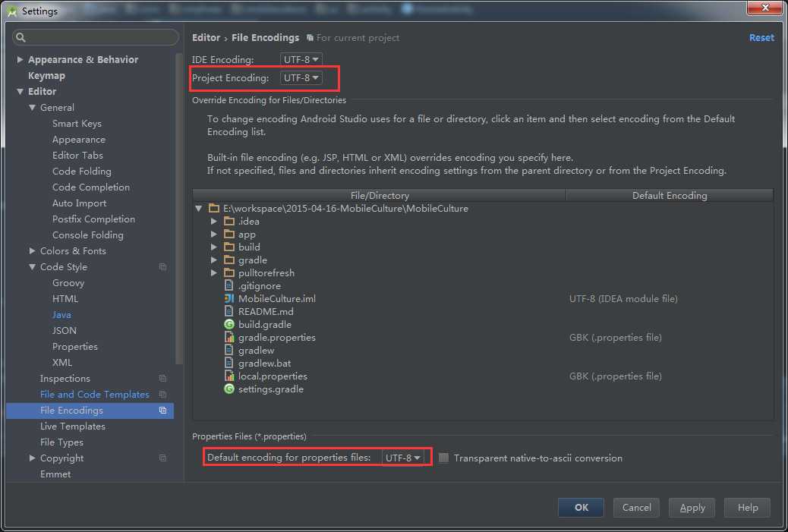Select the gradle.properties row
Screen dimensions: 788x532
483,337
